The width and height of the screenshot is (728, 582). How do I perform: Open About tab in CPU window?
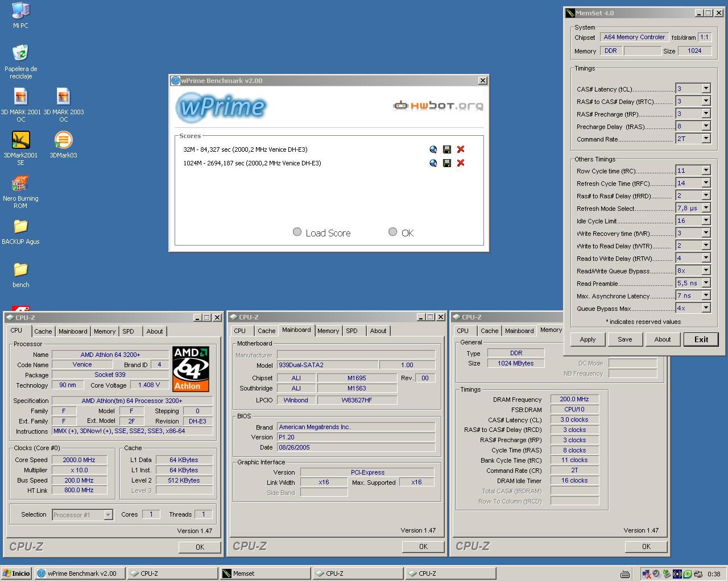pos(155,331)
